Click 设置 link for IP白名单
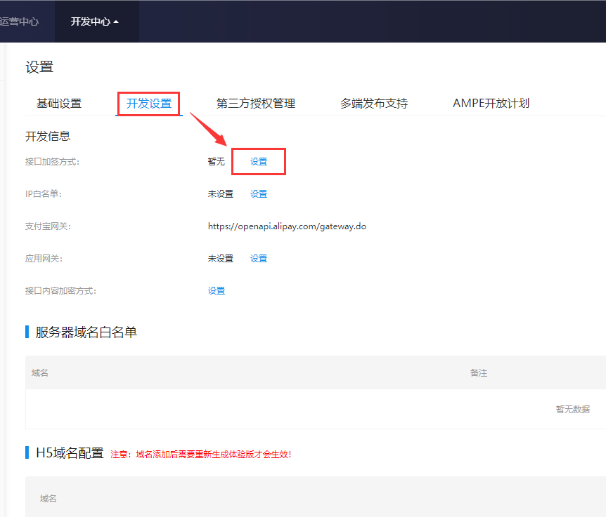The height and width of the screenshot is (517, 606). pos(259,194)
